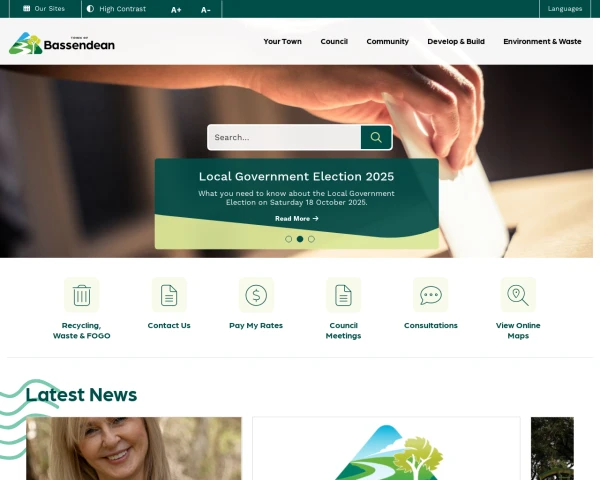Click Local Government Election 2025 heading
This screenshot has width=600, height=480.
click(x=297, y=176)
